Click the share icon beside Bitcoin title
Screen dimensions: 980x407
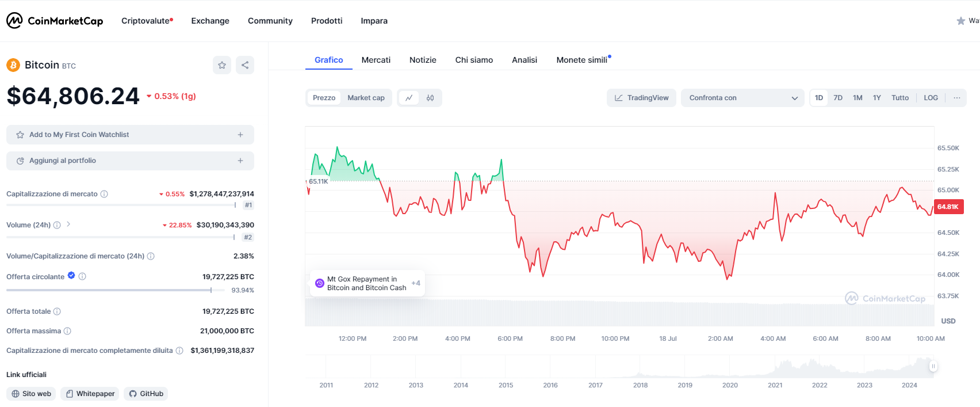[245, 65]
